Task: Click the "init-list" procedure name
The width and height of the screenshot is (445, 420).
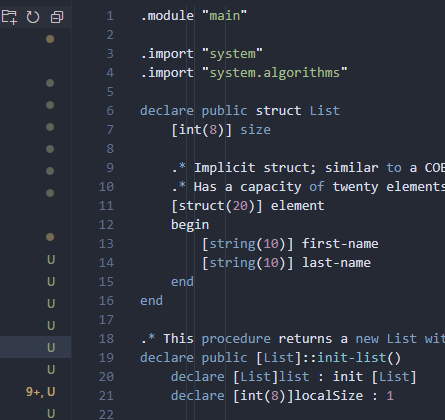Action: click(351, 358)
